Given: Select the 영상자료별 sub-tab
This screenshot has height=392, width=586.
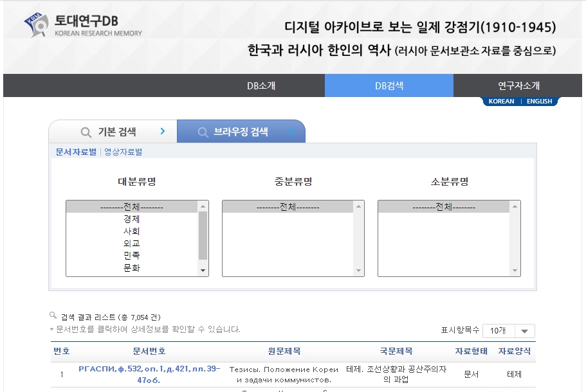Looking at the screenshot, I should click(x=124, y=152).
